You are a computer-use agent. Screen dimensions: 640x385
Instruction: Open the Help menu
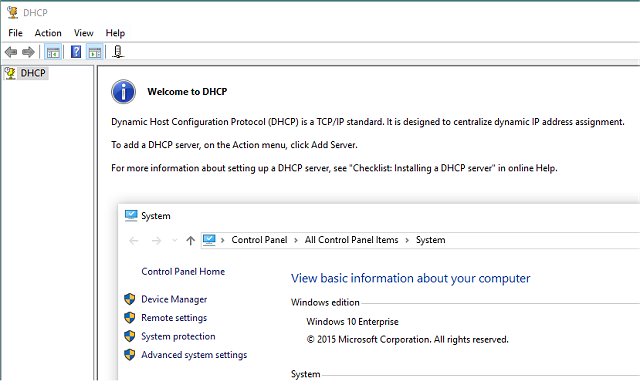click(x=115, y=33)
